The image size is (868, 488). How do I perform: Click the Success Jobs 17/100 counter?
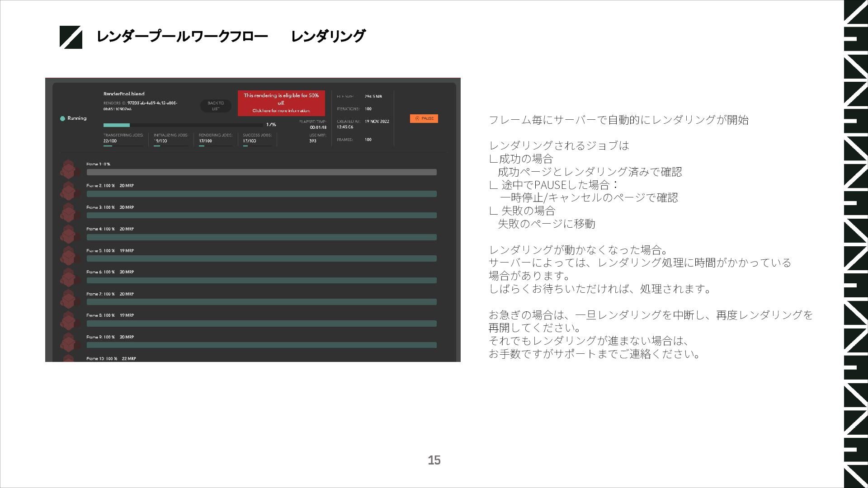tap(250, 141)
